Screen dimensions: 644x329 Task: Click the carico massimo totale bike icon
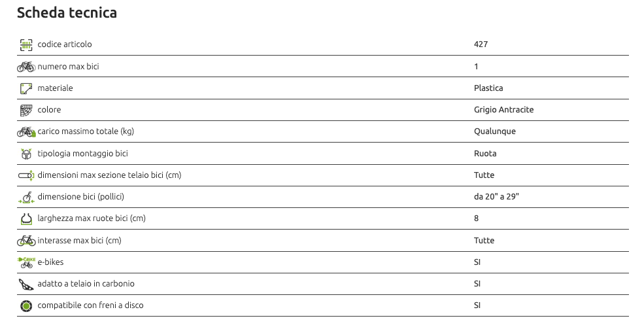pyautogui.click(x=26, y=131)
